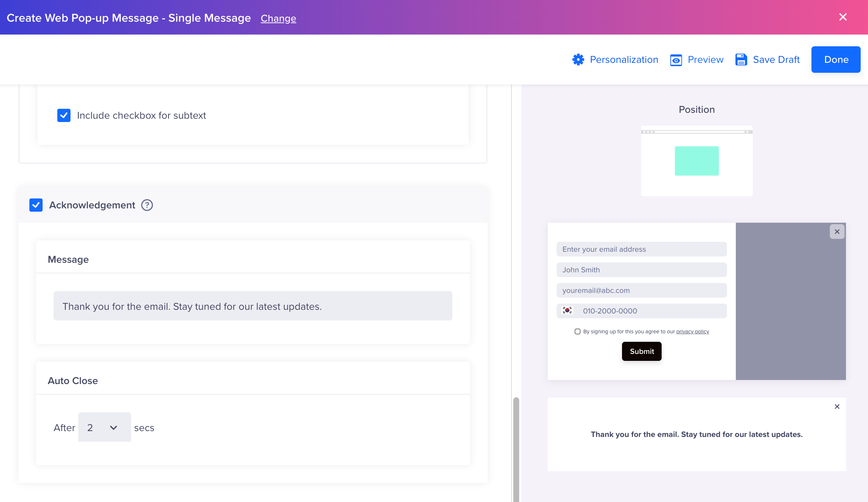Open the Acknowledgement help question mark icon
The width and height of the screenshot is (868, 502).
point(147,205)
